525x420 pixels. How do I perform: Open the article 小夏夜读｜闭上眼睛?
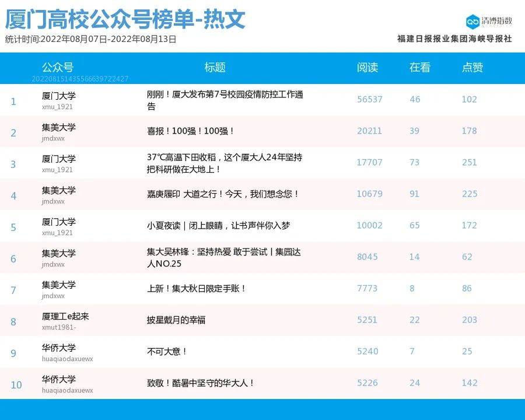coord(218,225)
